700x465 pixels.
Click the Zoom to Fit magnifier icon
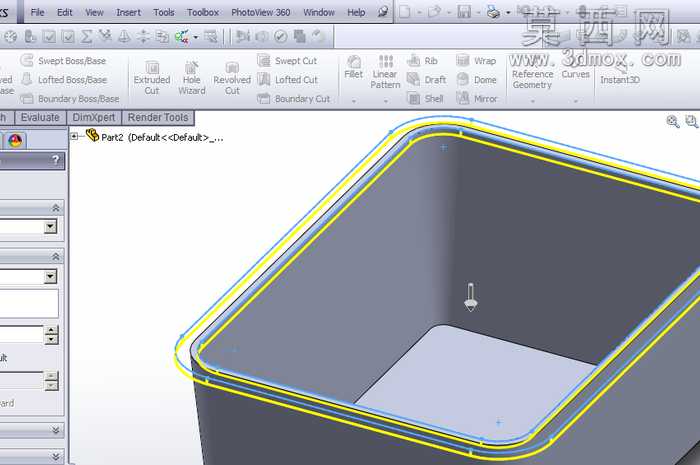(x=672, y=121)
